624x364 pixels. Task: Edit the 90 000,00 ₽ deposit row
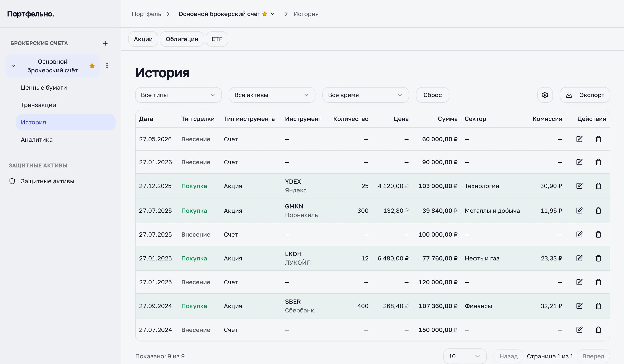coord(579,162)
